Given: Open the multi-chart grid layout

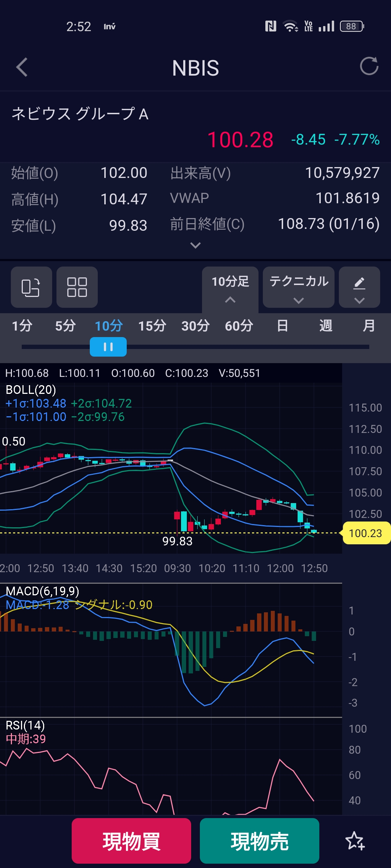Looking at the screenshot, I should pos(77,287).
